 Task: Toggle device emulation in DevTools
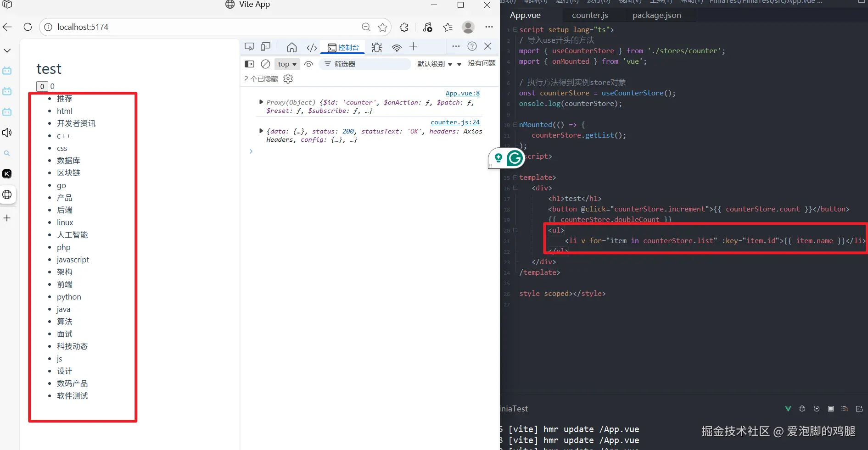tap(266, 47)
